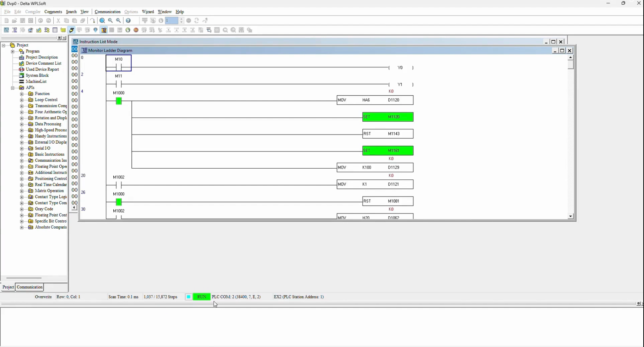Click the Device Comment edit toolbar icon
This screenshot has height=347, width=644.
[x=39, y=30]
